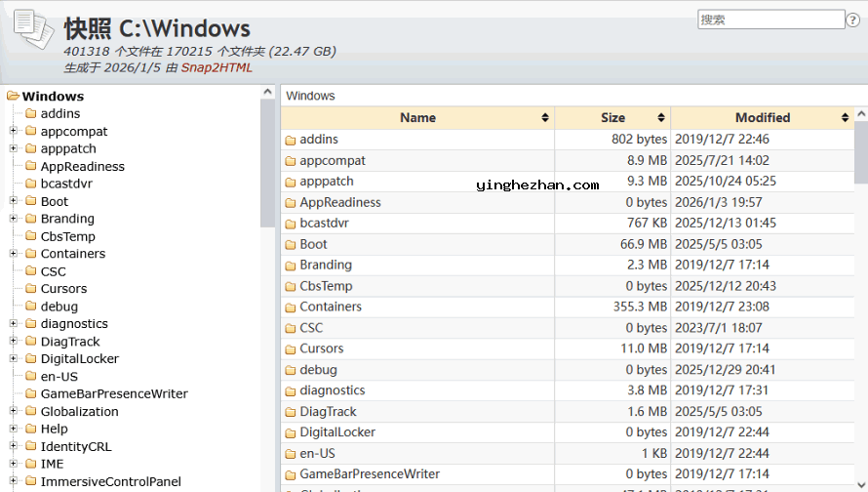This screenshot has height=492, width=868.
Task: Expand the Branding folder in tree
Action: [14, 219]
